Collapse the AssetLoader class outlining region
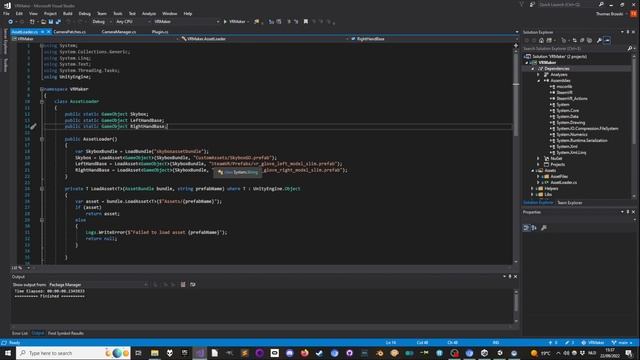The image size is (640, 360). [42, 102]
